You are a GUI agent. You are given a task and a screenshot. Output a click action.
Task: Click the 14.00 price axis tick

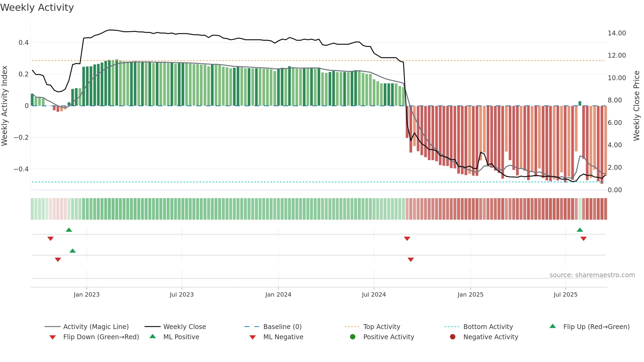click(617, 33)
